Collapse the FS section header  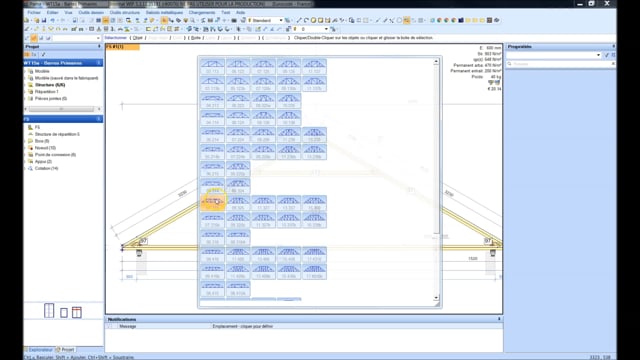(99, 119)
